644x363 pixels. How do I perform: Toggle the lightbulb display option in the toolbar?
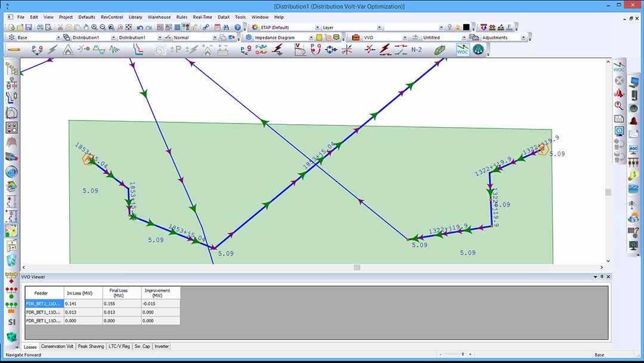[x=449, y=27]
